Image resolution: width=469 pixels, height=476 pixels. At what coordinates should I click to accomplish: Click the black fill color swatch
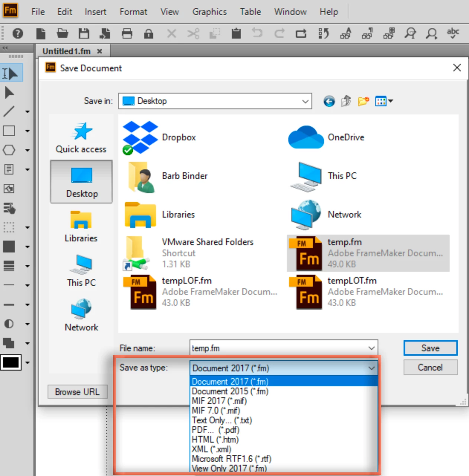point(10,362)
